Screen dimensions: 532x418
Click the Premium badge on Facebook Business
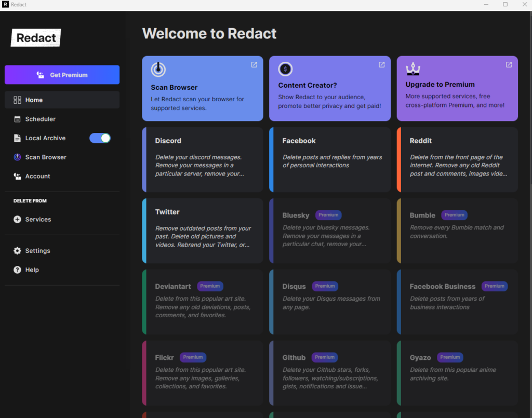point(495,286)
